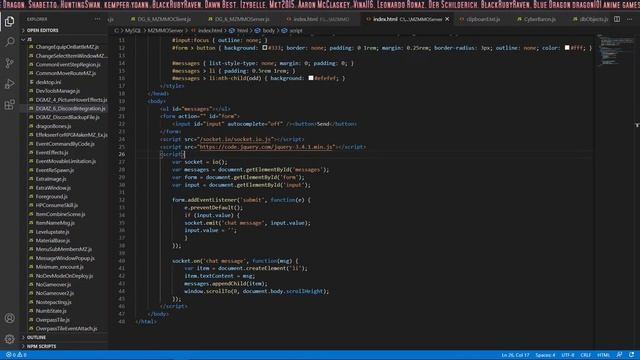The width and height of the screenshot is (640, 360).
Task: Click the #fff color swatch on line 12
Action: point(567,48)
